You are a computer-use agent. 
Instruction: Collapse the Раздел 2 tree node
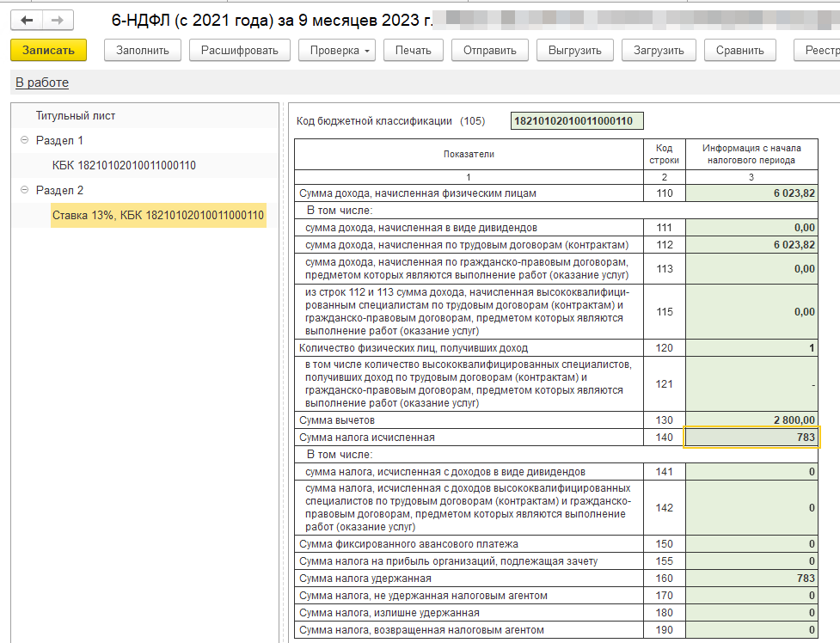[x=24, y=190]
